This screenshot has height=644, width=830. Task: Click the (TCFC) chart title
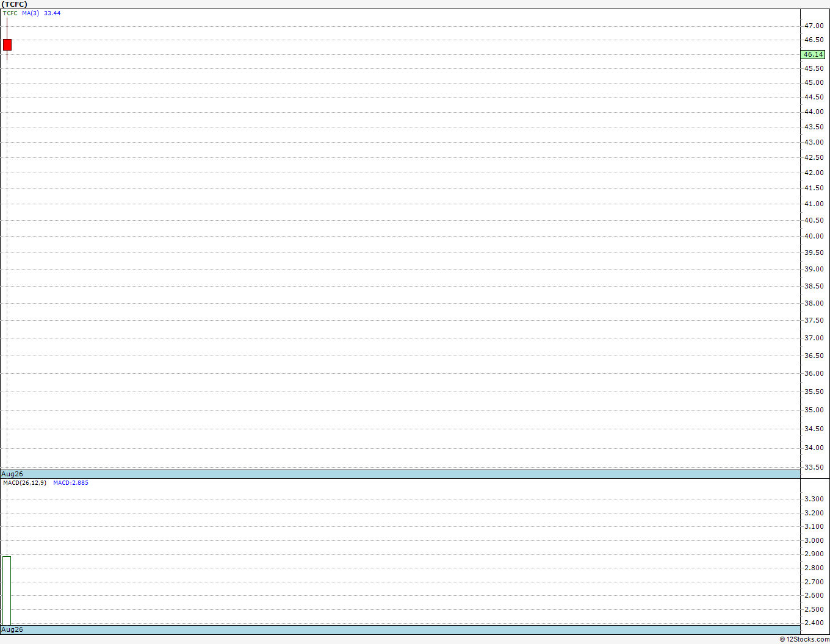[14, 4]
